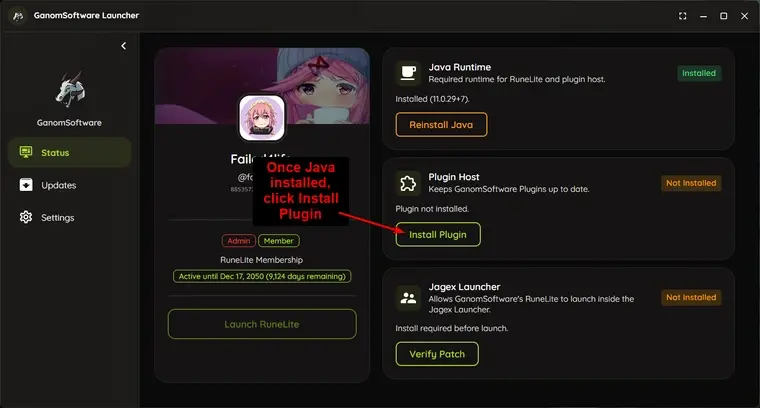Click the Updates download icon
Image resolution: width=760 pixels, height=408 pixels.
(x=26, y=185)
